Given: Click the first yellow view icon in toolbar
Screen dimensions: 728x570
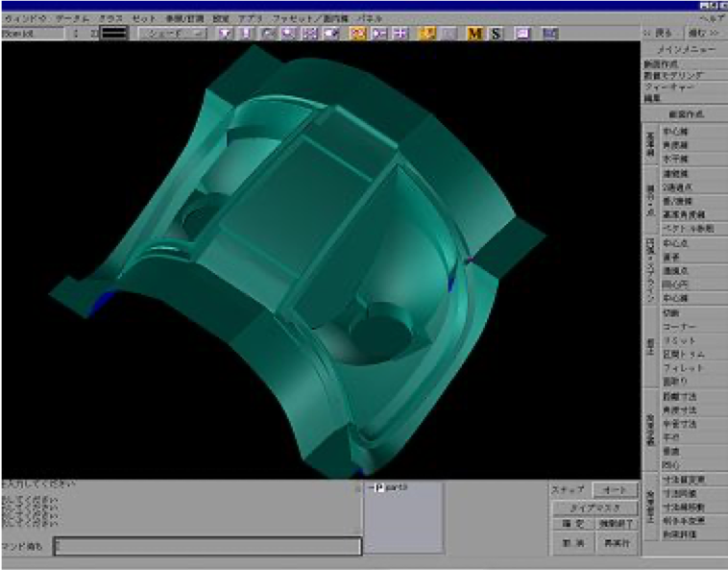Looking at the screenshot, I should 357,34.
